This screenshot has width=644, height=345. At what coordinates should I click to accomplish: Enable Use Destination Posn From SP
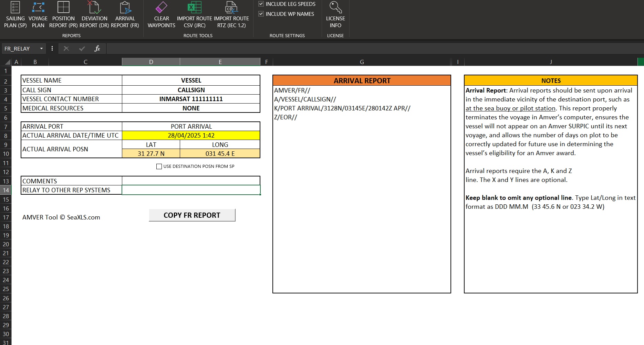coord(159,166)
